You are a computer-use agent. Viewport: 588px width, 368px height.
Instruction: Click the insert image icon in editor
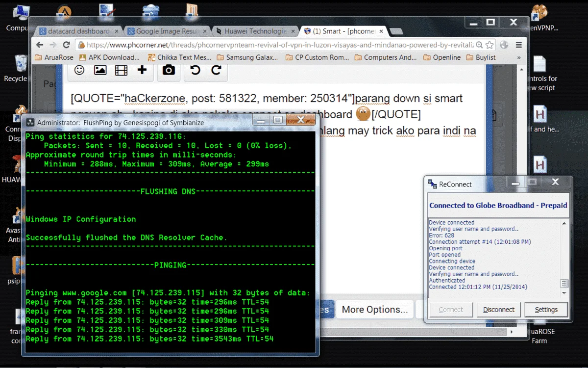pos(100,70)
